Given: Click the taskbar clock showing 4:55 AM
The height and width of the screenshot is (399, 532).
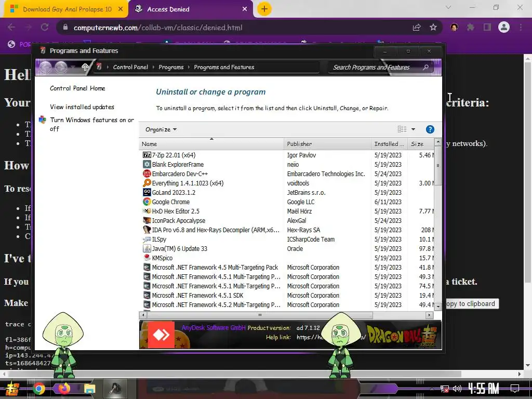Looking at the screenshot, I should (x=483, y=389).
